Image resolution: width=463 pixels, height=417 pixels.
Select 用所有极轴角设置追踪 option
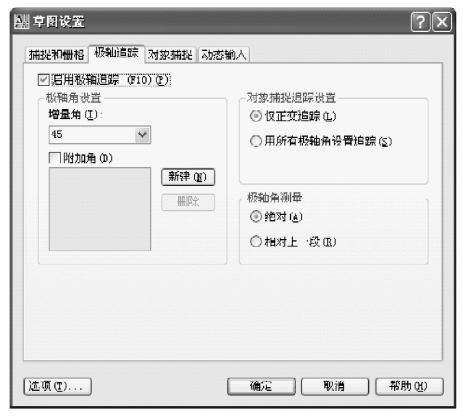256,141
